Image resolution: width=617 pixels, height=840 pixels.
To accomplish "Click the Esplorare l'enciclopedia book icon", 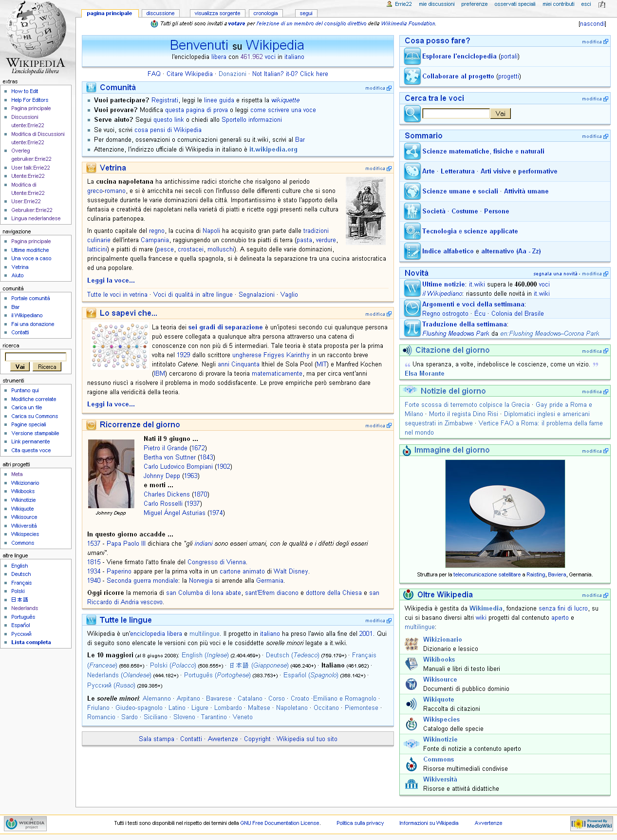I will pos(412,57).
